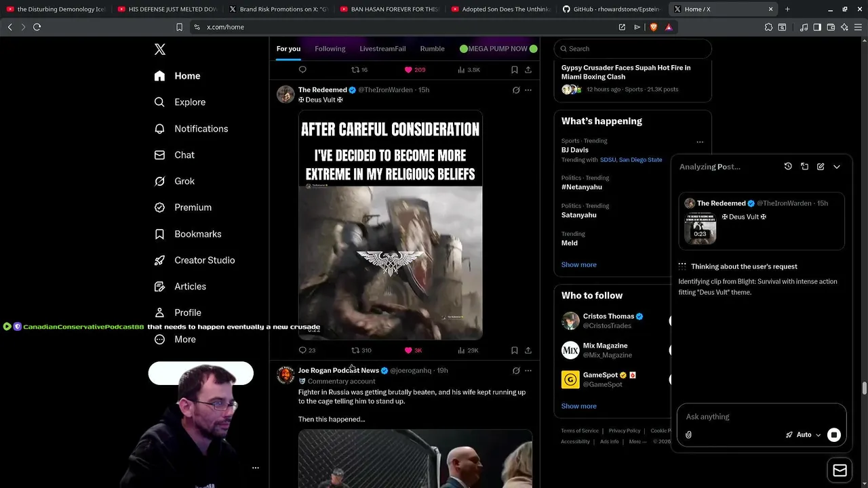Image resolution: width=868 pixels, height=488 pixels.
Task: Switch to the Following tab
Action: (x=330, y=49)
